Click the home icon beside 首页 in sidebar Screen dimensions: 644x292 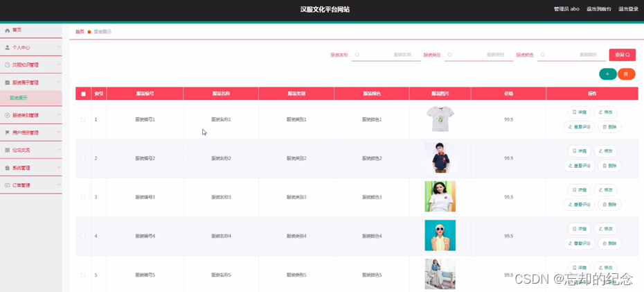7,31
